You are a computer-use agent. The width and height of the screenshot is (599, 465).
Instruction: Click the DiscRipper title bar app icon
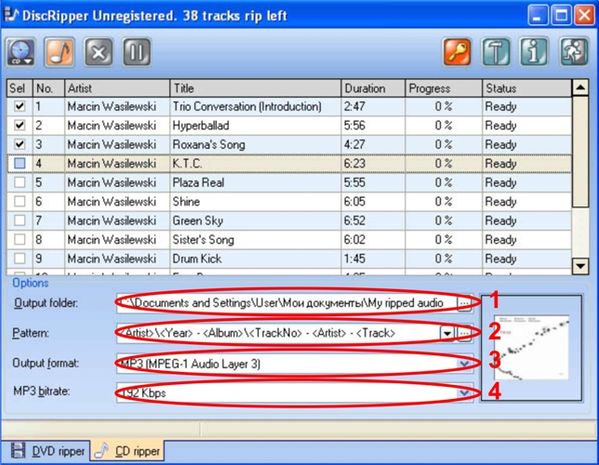[x=10, y=15]
